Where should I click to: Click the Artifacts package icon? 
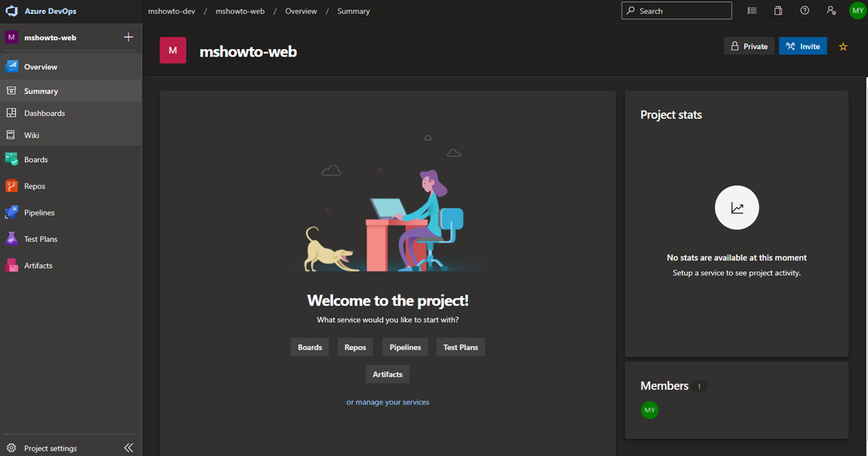[11, 265]
